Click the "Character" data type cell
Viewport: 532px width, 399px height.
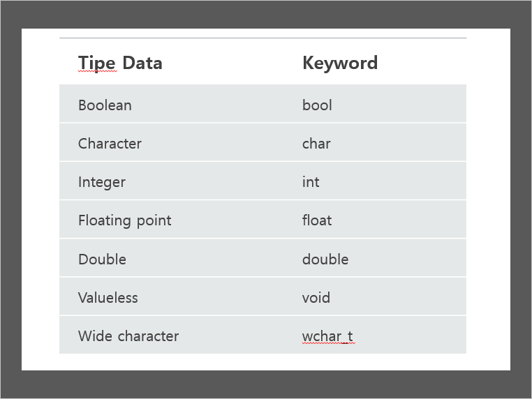click(110, 144)
